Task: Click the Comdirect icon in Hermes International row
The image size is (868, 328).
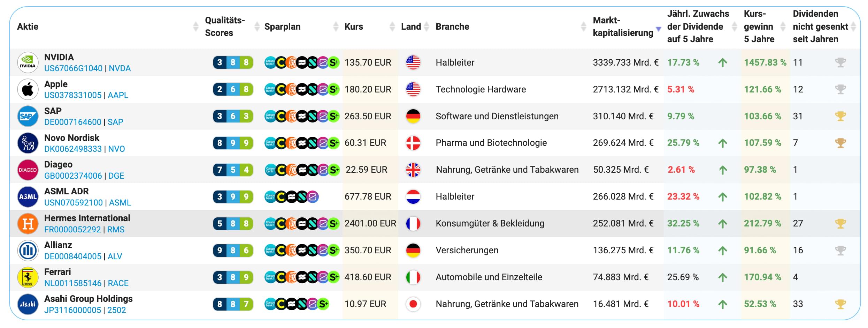Action: coord(280,223)
